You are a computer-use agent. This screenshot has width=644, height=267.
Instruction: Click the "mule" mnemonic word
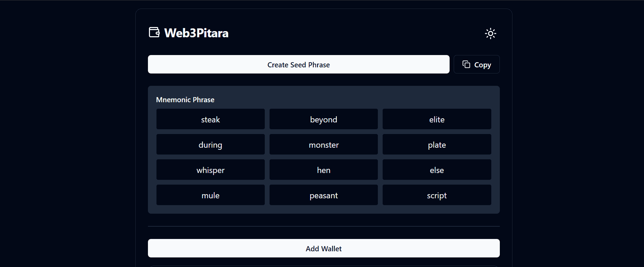click(210, 195)
